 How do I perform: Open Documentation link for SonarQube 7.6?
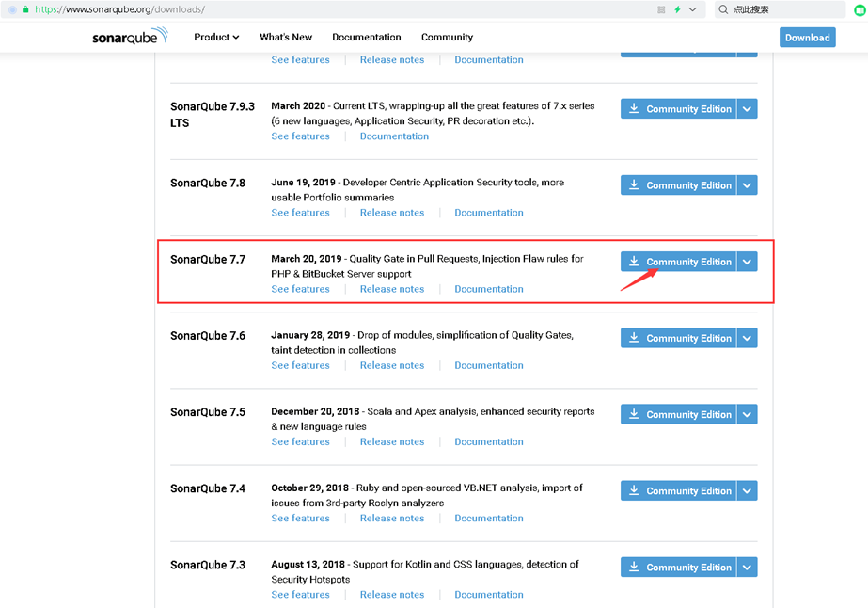[489, 366]
